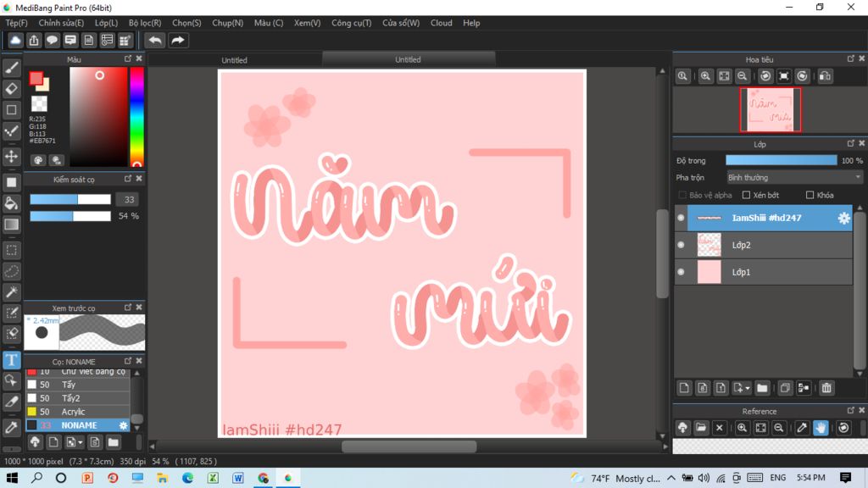868x488 pixels.
Task: Click the Undo arrow in toolbar
Action: pyautogui.click(x=155, y=40)
